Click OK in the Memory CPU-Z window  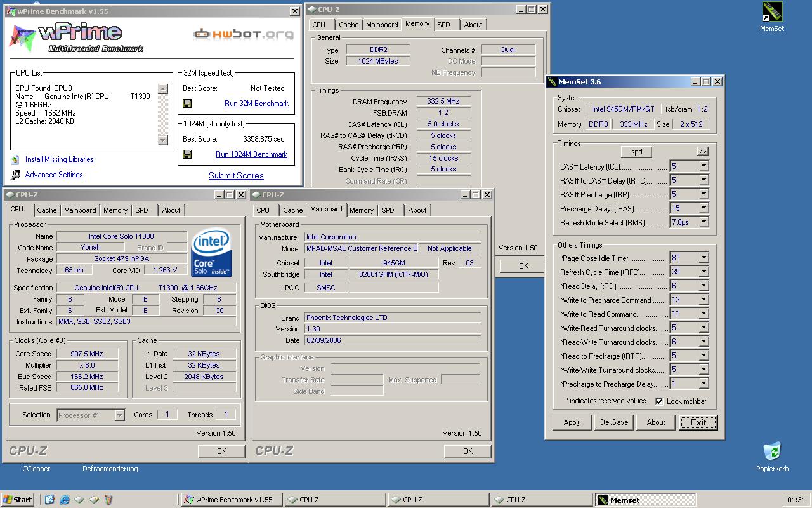coord(523,266)
